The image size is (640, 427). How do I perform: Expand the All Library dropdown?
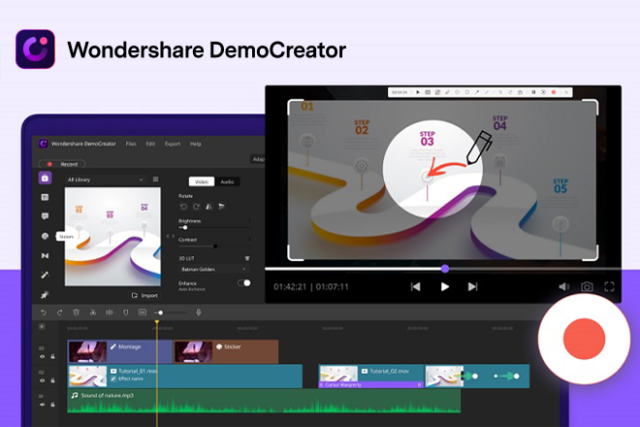(139, 179)
